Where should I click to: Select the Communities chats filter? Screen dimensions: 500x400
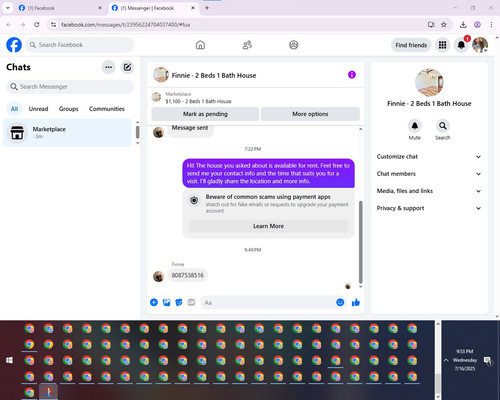coord(107,109)
